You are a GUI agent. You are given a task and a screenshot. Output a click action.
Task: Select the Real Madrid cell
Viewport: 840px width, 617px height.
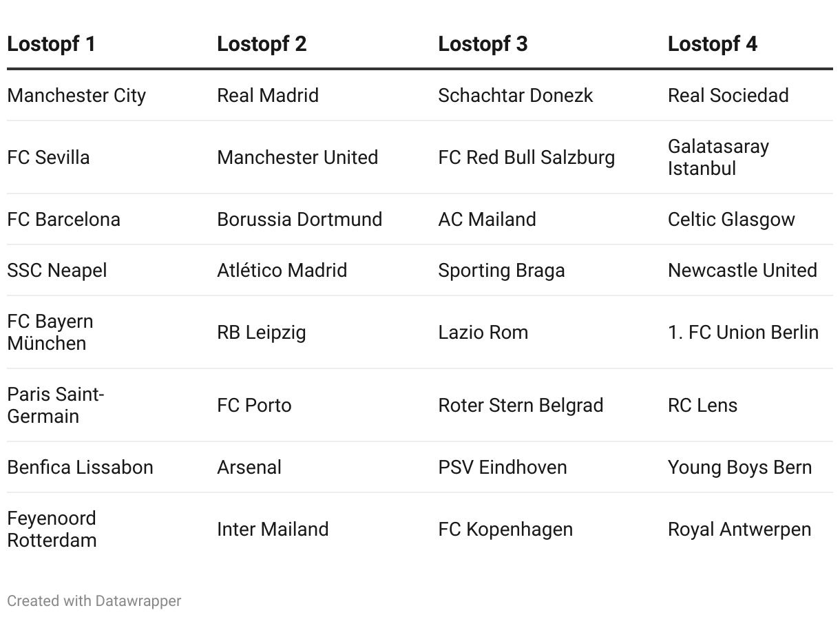point(268,96)
